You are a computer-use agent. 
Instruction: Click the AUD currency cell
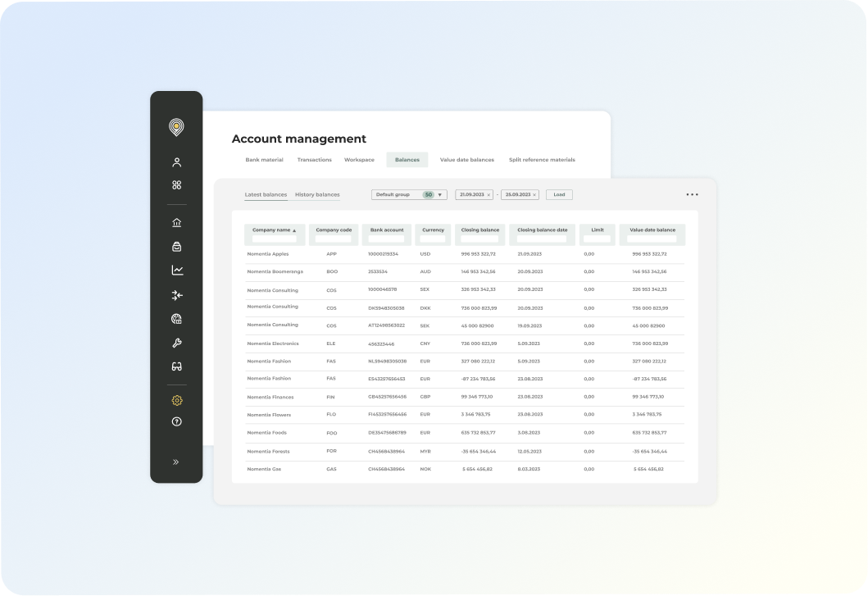[425, 272]
